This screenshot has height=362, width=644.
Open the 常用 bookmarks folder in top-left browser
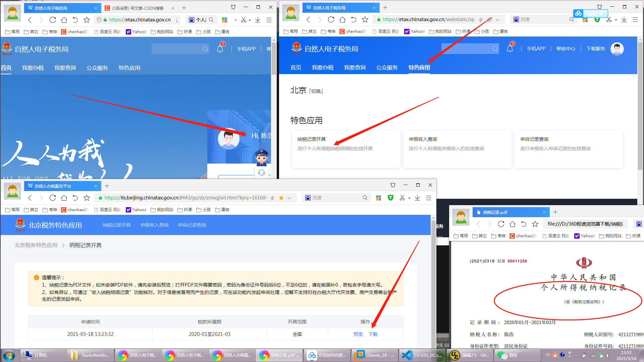pyautogui.click(x=12, y=32)
